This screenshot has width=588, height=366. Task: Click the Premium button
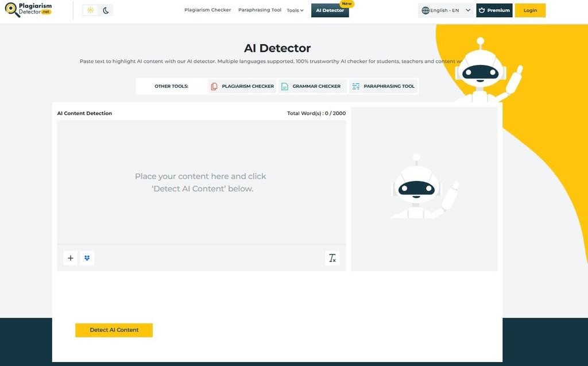494,10
